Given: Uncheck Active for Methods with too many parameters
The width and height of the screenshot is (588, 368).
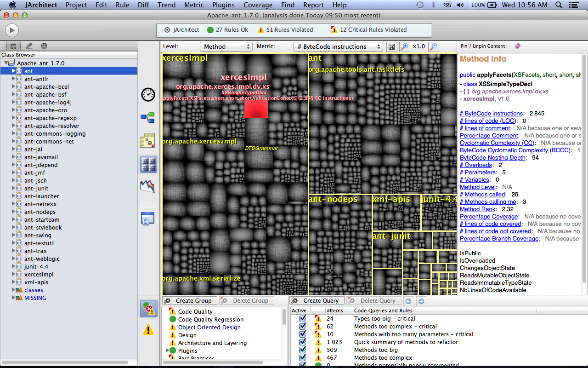Looking at the screenshot, I should click(x=302, y=334).
